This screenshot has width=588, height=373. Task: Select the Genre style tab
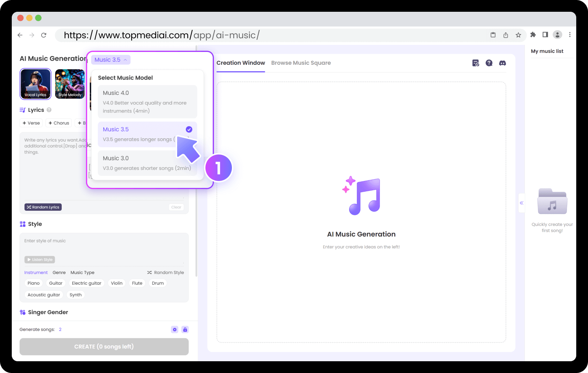point(59,273)
